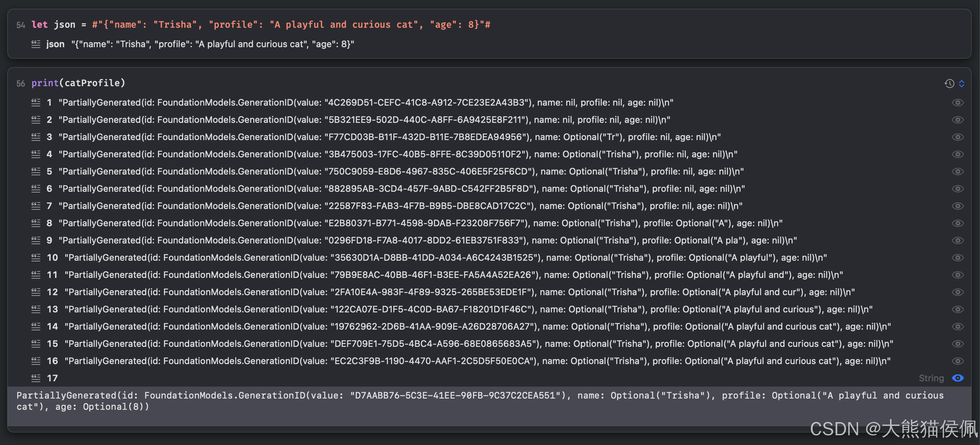Click the let json code line 54
The height and width of the screenshot is (445, 980).
pyautogui.click(x=261, y=25)
